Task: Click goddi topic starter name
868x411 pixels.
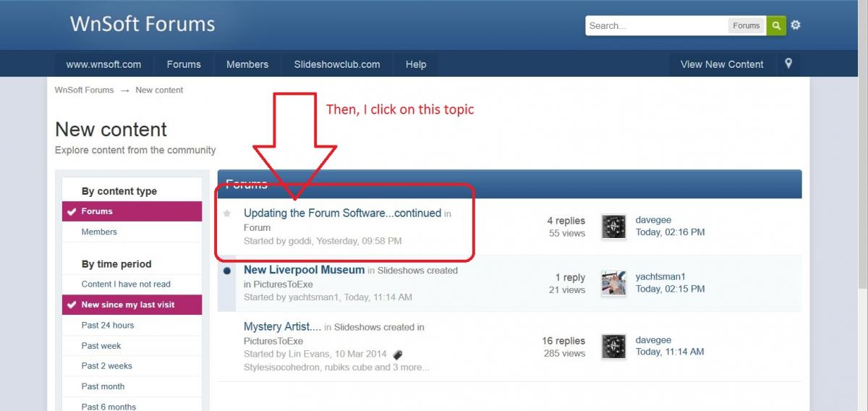Action: [299, 240]
